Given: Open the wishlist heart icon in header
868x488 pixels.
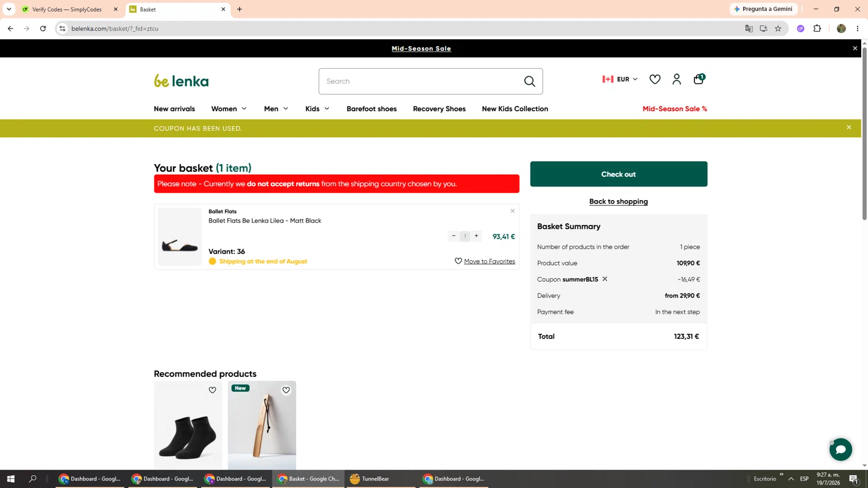Looking at the screenshot, I should [654, 79].
